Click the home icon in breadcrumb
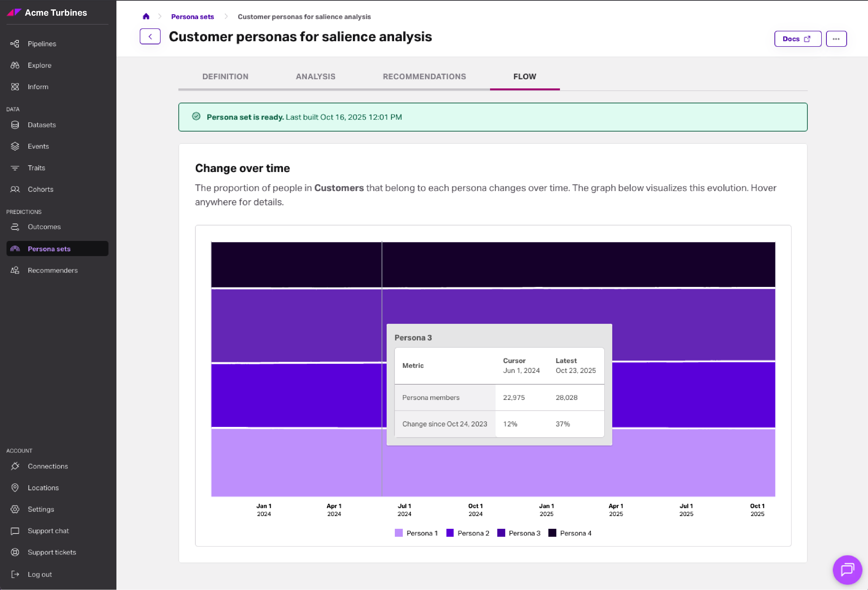This screenshot has height=590, width=868. pos(146,16)
